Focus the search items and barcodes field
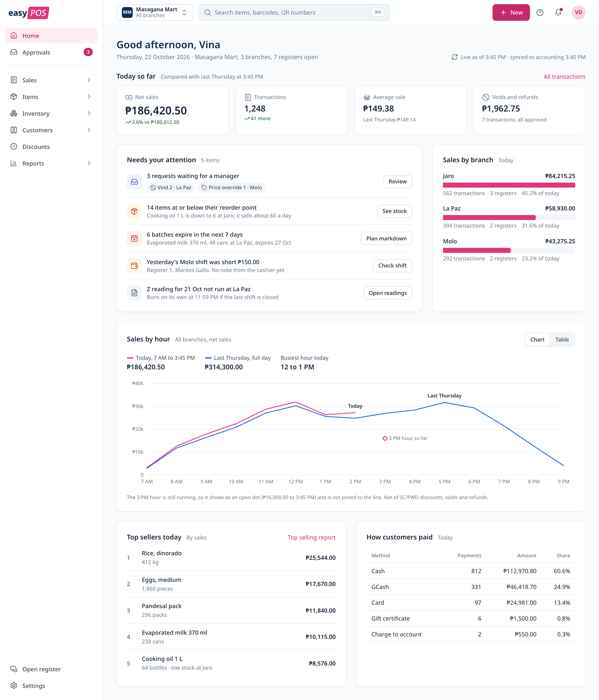Screen dimensions: 599x700 294,12
